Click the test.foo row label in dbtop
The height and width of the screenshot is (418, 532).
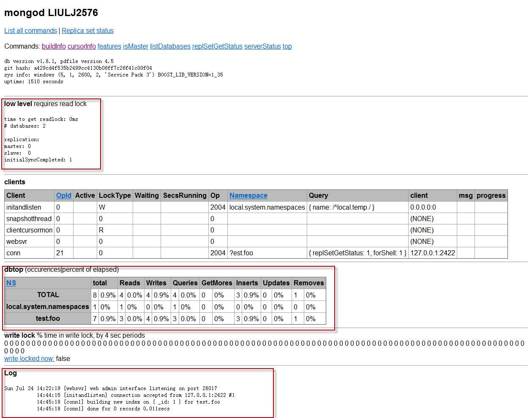(x=48, y=318)
